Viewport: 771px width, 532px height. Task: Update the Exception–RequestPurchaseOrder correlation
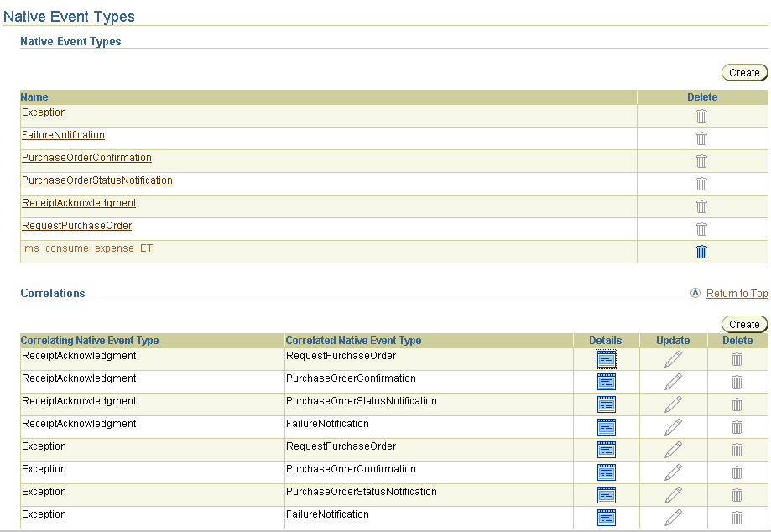pyautogui.click(x=673, y=450)
